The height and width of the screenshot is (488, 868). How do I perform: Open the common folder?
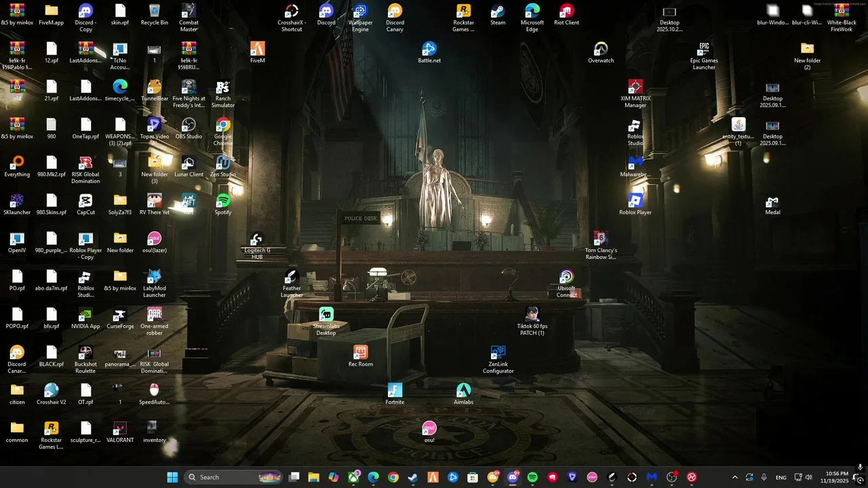pyautogui.click(x=17, y=432)
